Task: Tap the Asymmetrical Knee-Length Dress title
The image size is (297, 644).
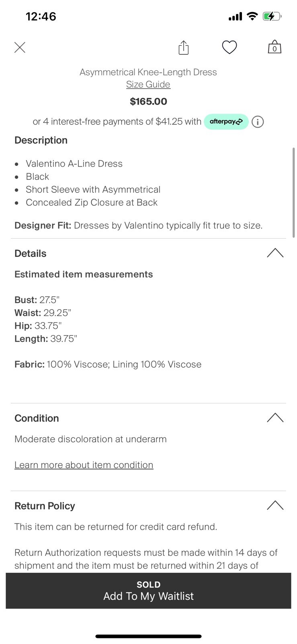Action: [148, 72]
